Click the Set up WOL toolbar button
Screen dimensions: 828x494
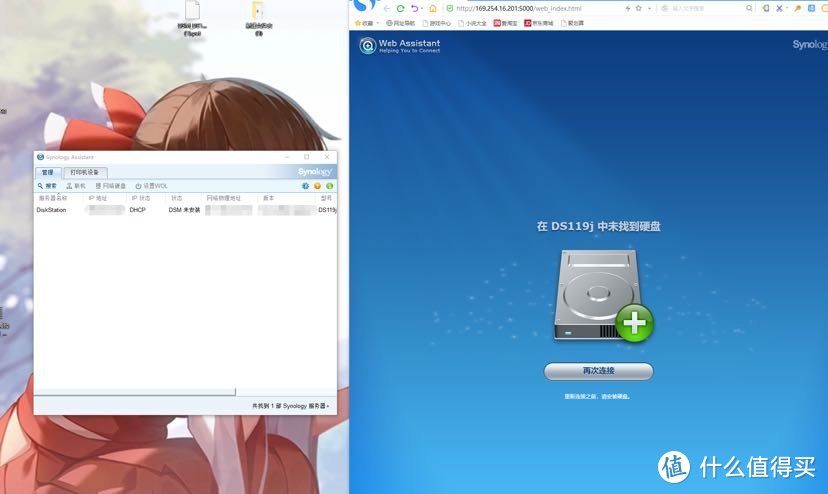tap(151, 186)
